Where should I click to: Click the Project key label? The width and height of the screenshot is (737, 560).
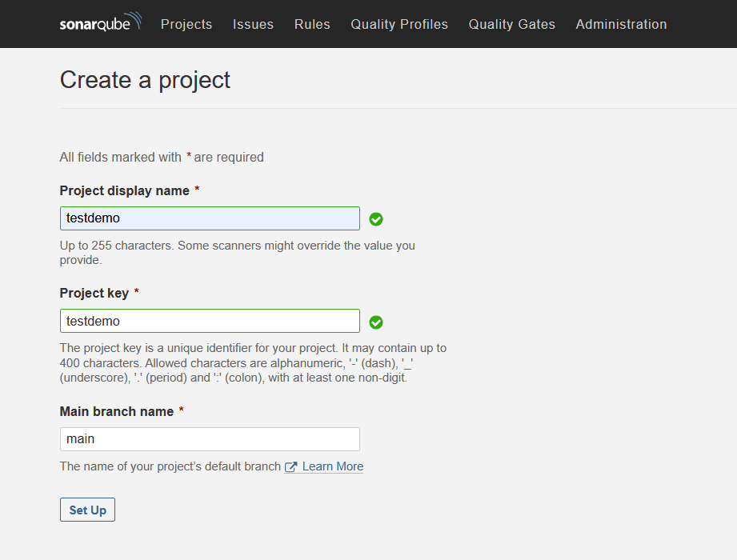coord(94,293)
